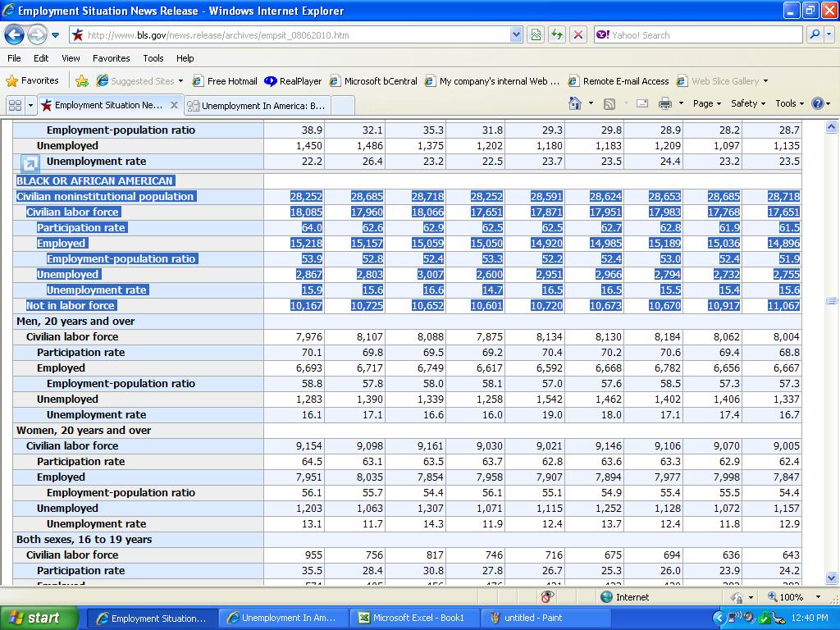The width and height of the screenshot is (840, 630).
Task: Open the Favorites menu in menu bar
Action: pyautogui.click(x=111, y=58)
